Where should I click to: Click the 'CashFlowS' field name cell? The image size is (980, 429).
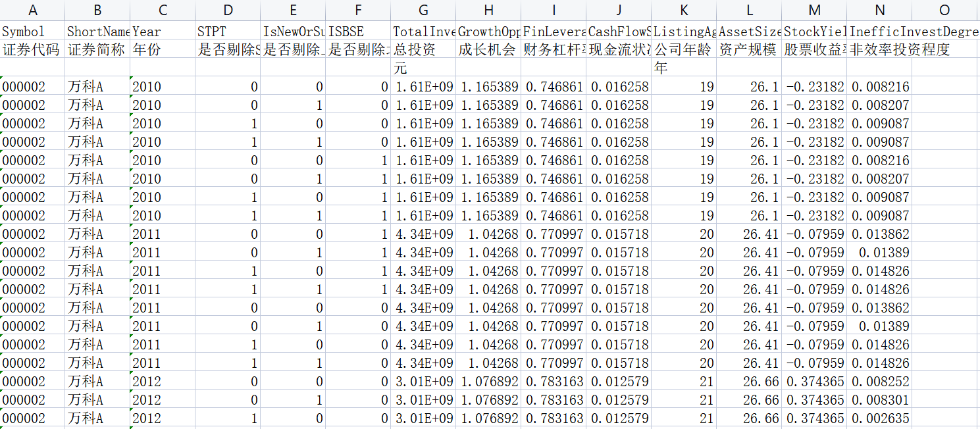coord(619,32)
